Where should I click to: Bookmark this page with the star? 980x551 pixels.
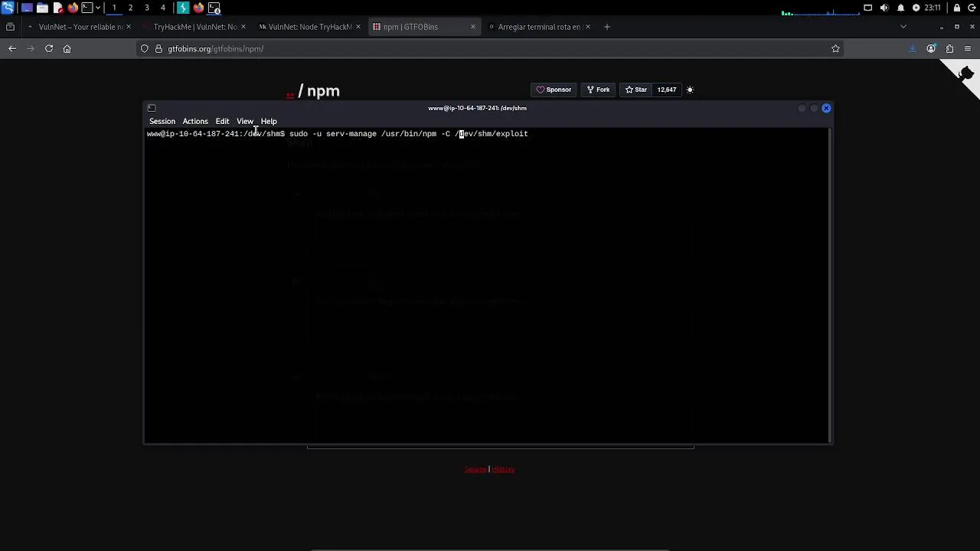click(835, 49)
